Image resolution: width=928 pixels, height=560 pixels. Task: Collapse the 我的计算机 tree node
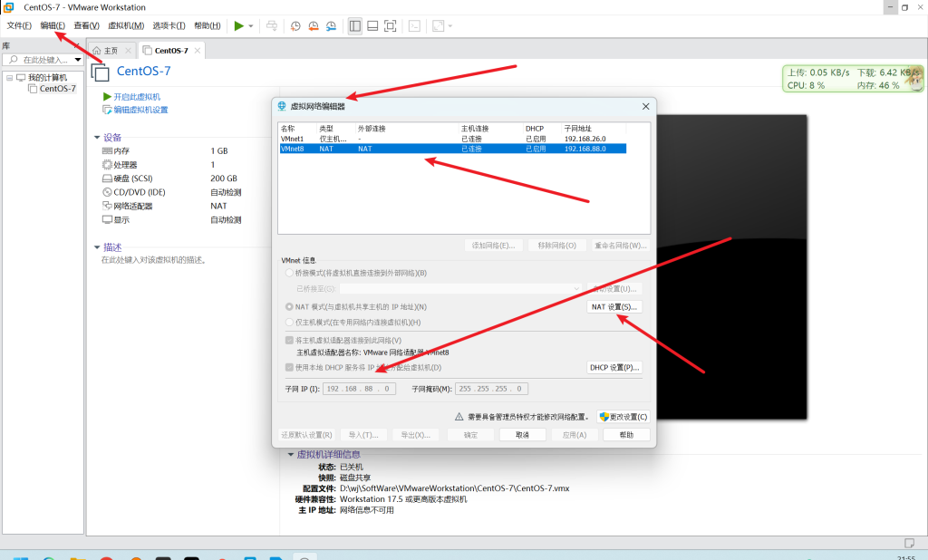click(9, 78)
